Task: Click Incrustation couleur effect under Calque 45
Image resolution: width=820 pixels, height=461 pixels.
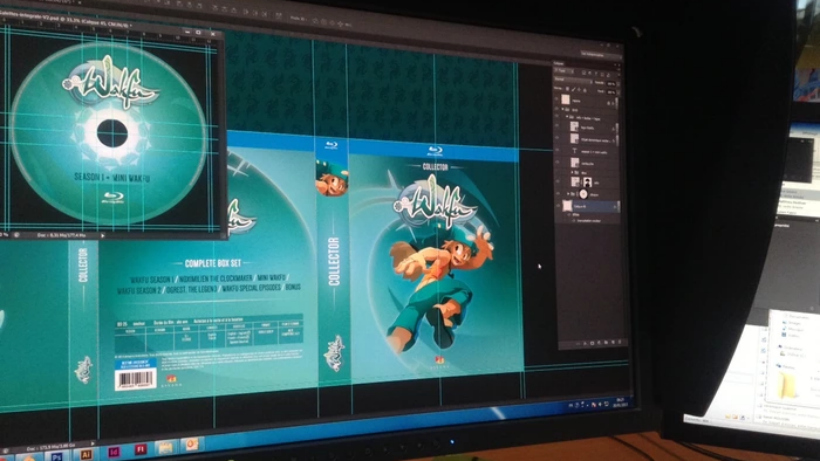Action: coord(587,221)
